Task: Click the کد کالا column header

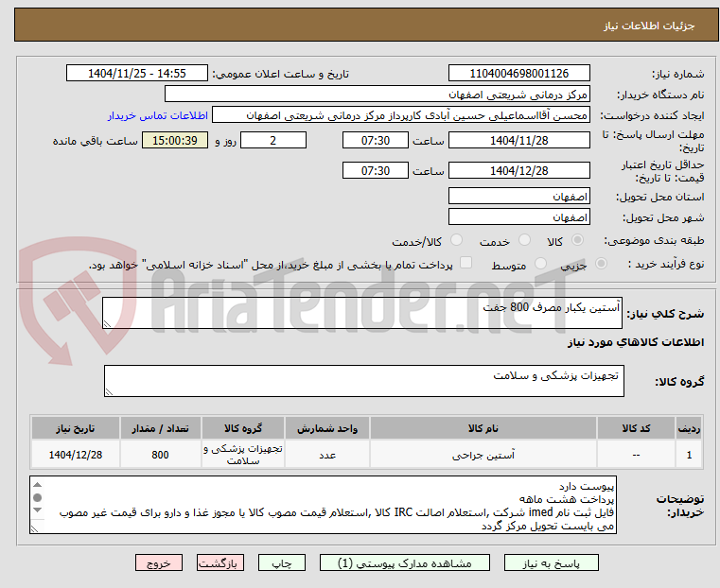Action: coord(636,428)
